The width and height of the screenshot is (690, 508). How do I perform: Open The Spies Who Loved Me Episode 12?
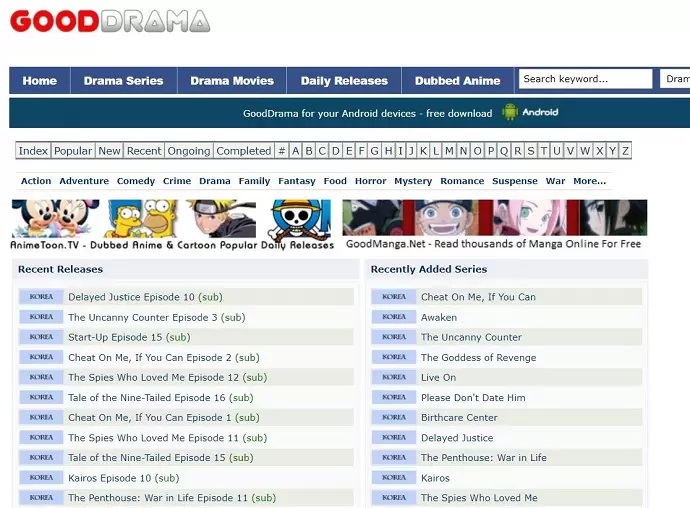pyautogui.click(x=168, y=377)
